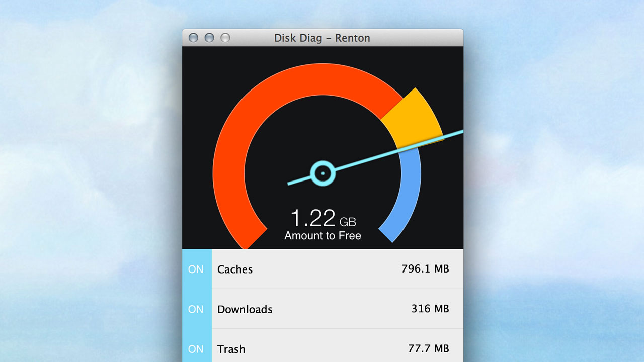Select the Downloads row label
The image size is (644, 362).
(245, 309)
